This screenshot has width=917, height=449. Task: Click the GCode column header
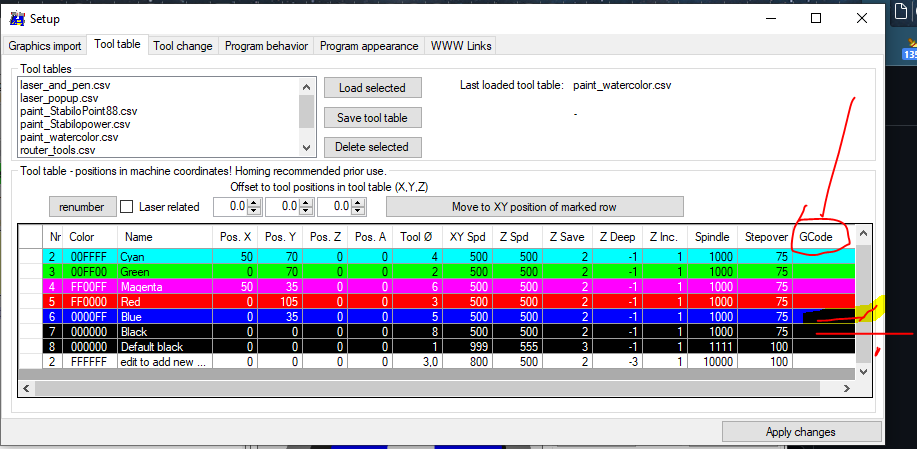tap(817, 237)
